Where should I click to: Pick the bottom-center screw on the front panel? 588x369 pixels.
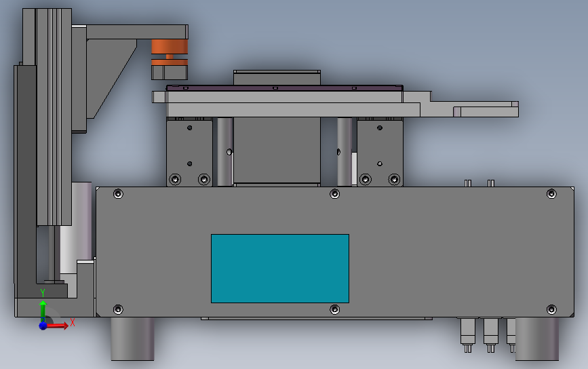pos(334,309)
